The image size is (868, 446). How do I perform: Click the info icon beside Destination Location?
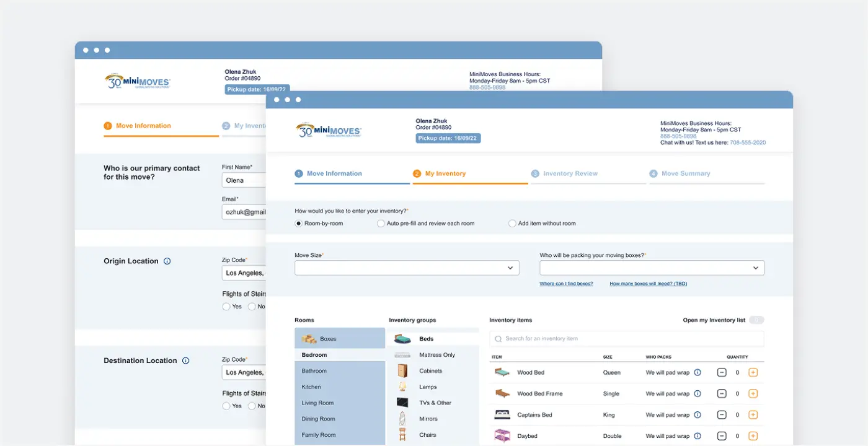(185, 361)
